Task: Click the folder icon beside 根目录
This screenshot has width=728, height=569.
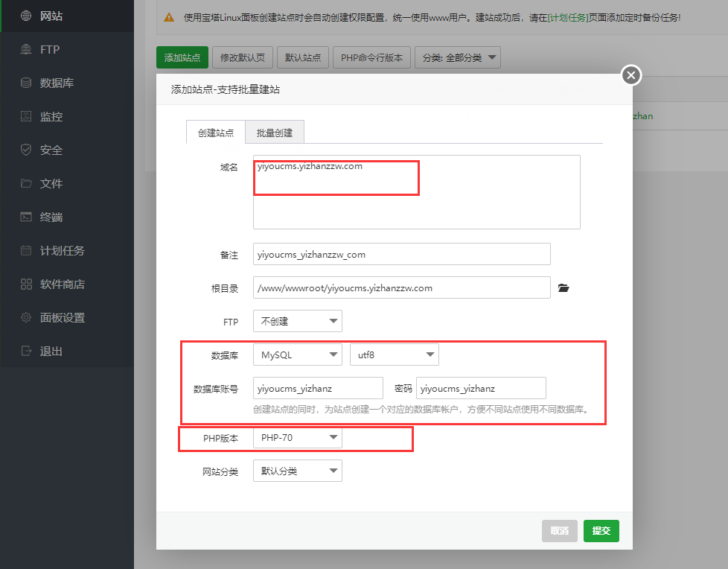Action: 563,287
